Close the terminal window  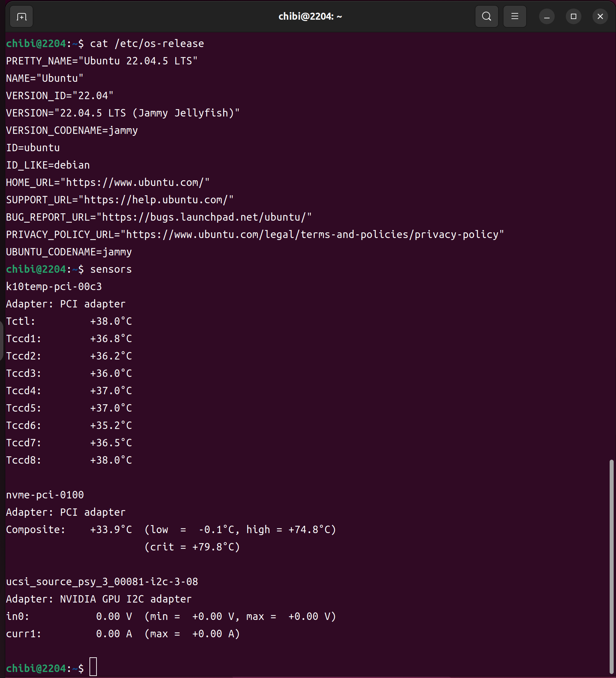click(600, 16)
